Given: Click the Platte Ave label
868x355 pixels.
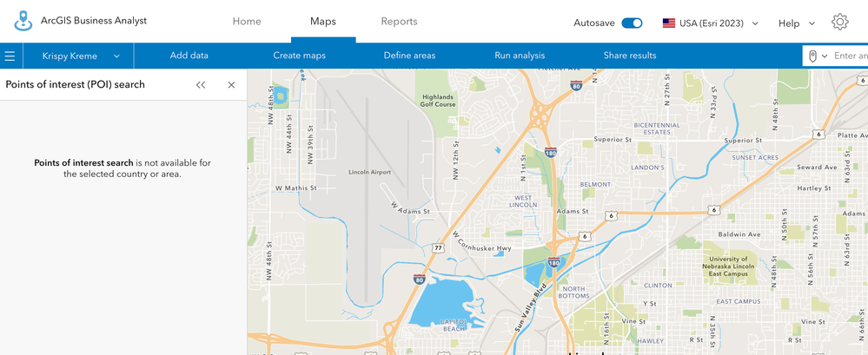Looking at the screenshot, I should [852, 135].
